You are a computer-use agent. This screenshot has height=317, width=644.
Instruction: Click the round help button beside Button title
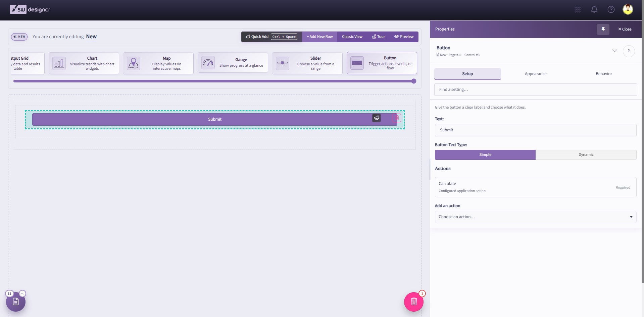[629, 51]
